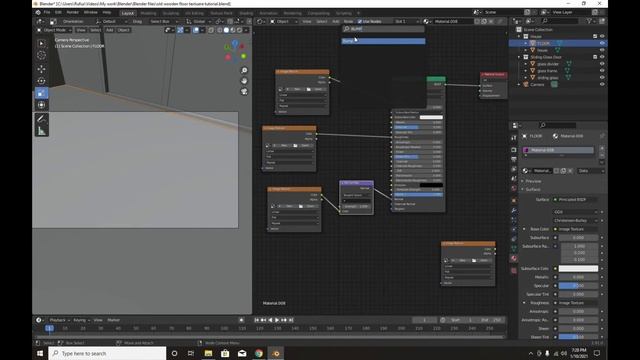Image resolution: width=640 pixels, height=360 pixels.
Task: Hide the sliding glass object
Action: [602, 78]
